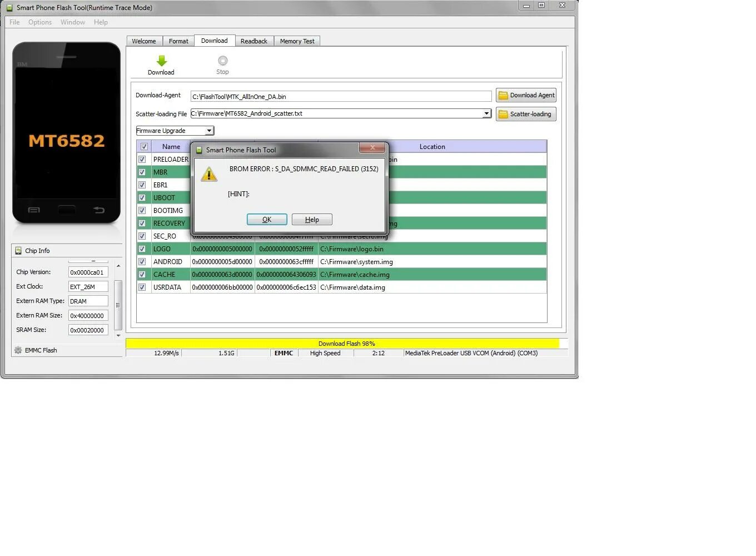
Task: Click the Extern RAM Size field
Action: [88, 315]
